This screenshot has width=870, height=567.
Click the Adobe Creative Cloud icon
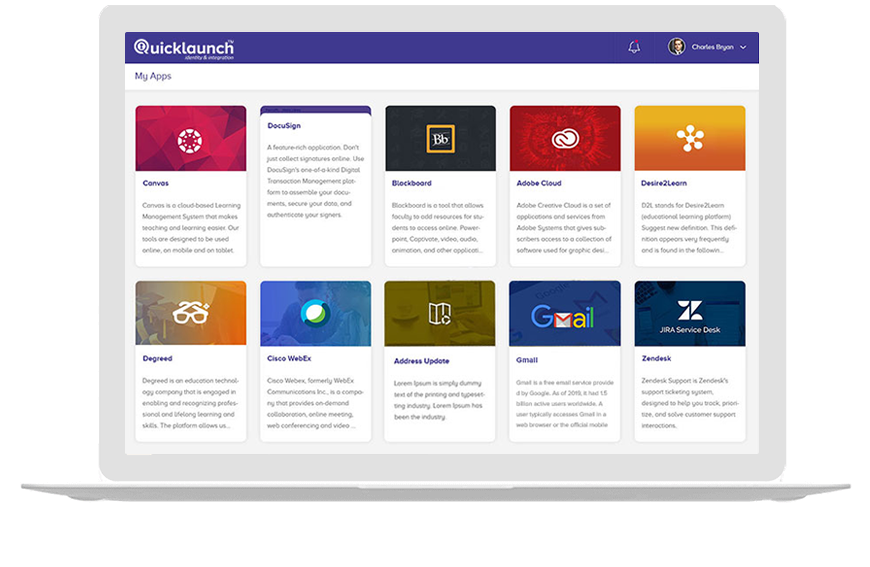click(565, 139)
